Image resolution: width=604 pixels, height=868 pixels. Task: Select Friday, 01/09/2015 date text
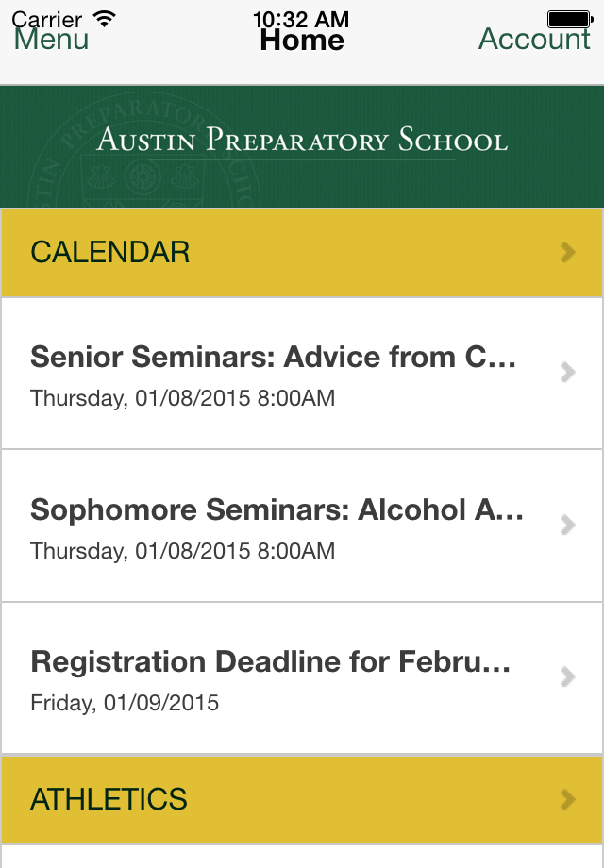pyautogui.click(x=125, y=703)
